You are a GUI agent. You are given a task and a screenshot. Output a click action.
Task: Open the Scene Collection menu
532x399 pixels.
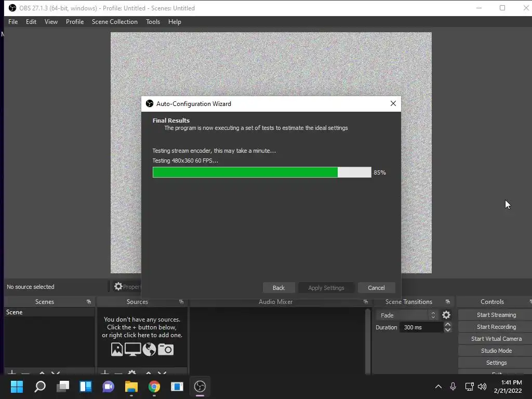115,22
